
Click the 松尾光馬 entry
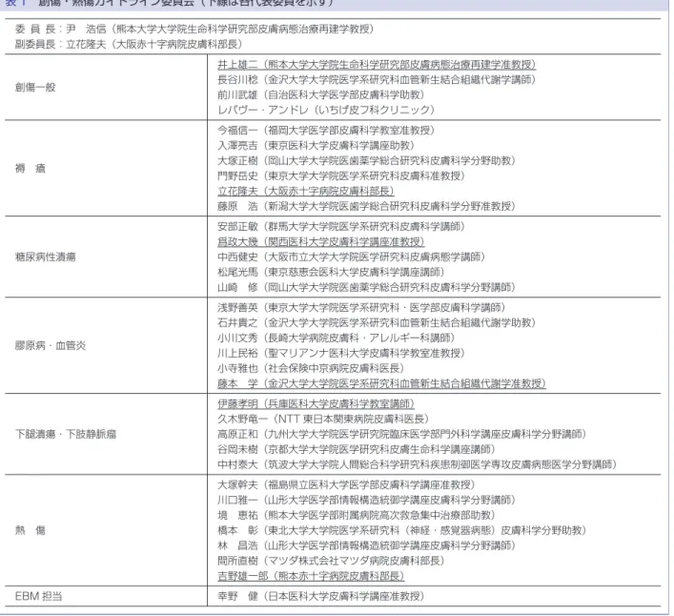(x=331, y=272)
